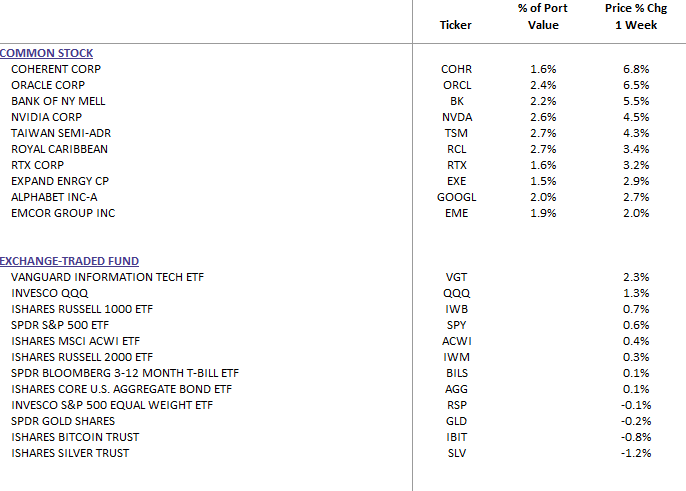Click the -1.2% silver trust change cell
Screen dimensions: 686x491
point(636,453)
